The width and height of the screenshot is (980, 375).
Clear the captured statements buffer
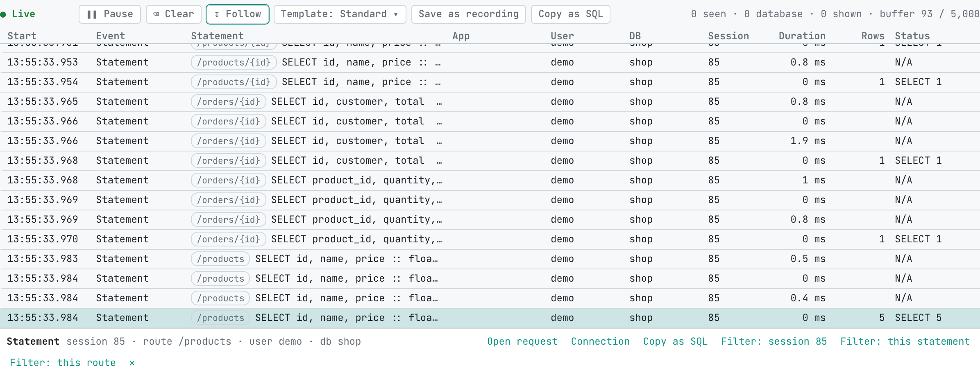(x=174, y=14)
